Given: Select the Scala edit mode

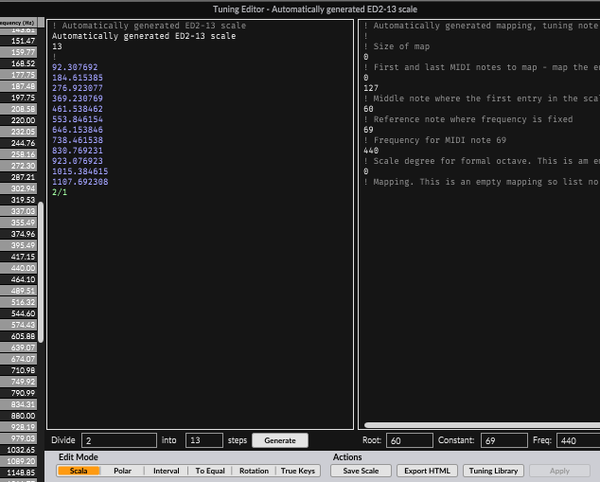Looking at the screenshot, I should [78, 471].
